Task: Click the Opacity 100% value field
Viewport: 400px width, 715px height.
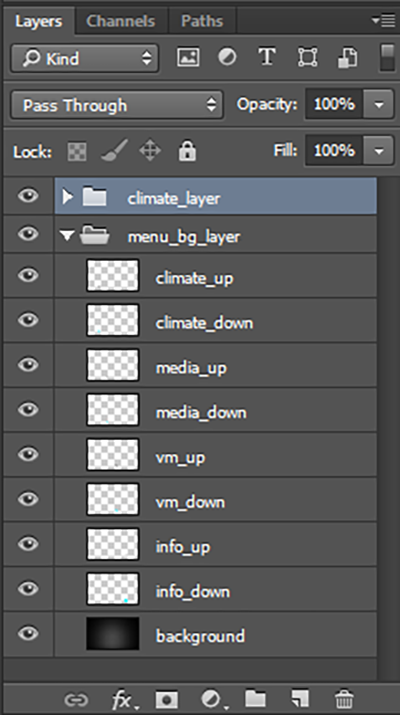Action: click(334, 104)
